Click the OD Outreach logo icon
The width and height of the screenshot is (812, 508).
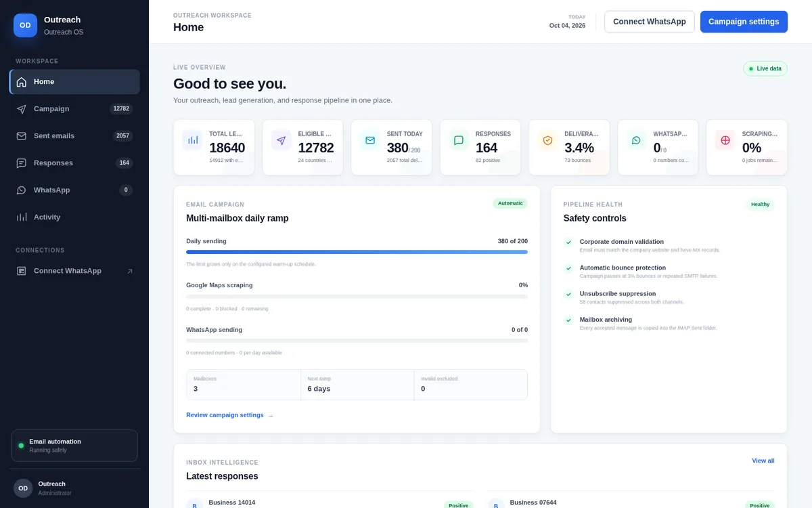(x=25, y=25)
